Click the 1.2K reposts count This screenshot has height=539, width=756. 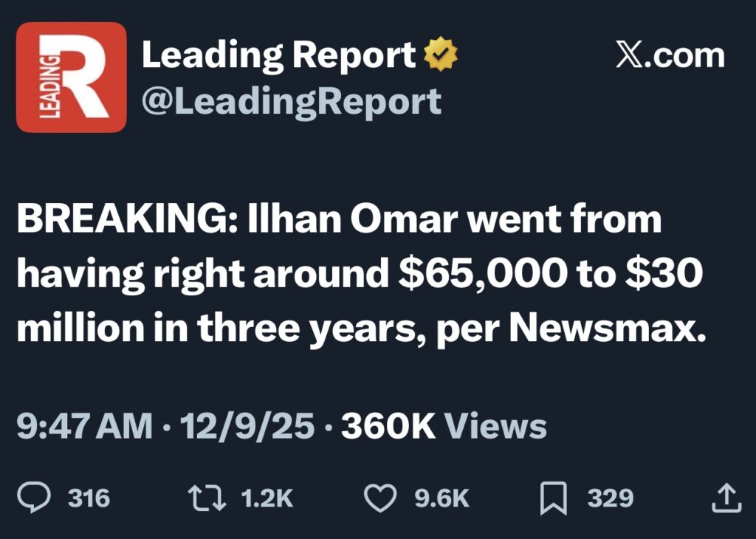click(x=267, y=498)
